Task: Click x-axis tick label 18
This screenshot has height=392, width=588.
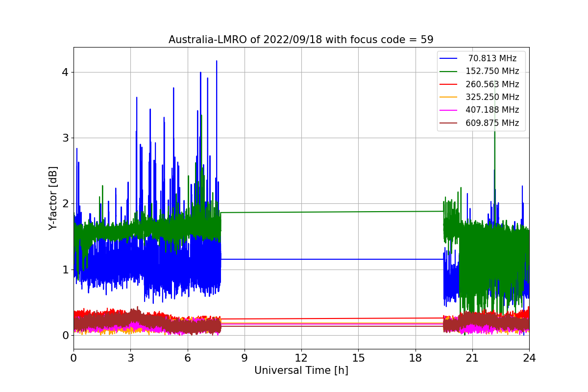Action: tap(415, 358)
